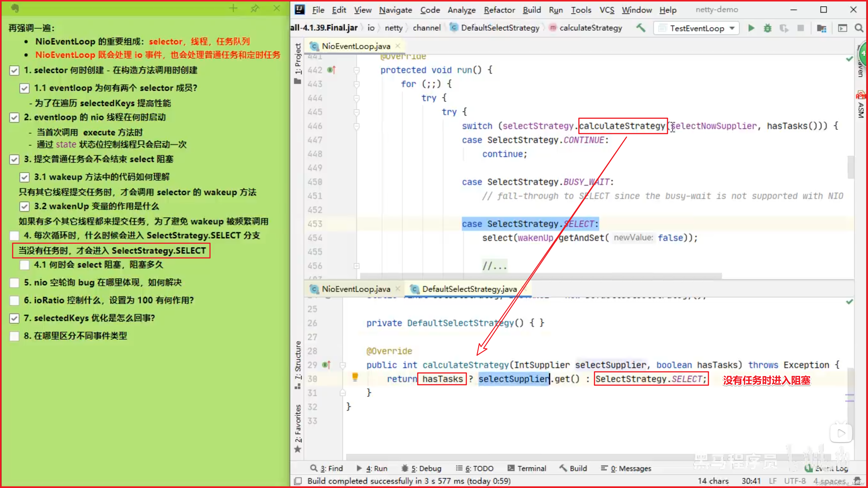Click the Evernote elephant icon
The height and width of the screenshot is (488, 868).
[15, 8]
